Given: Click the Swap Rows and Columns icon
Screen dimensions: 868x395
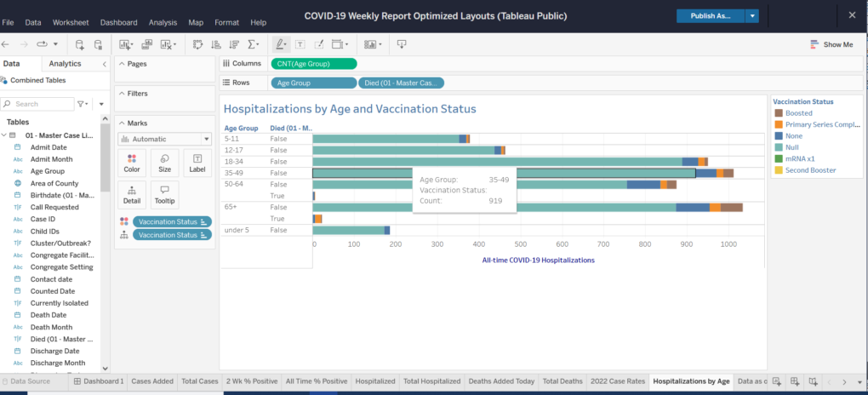Looking at the screenshot, I should (x=197, y=44).
